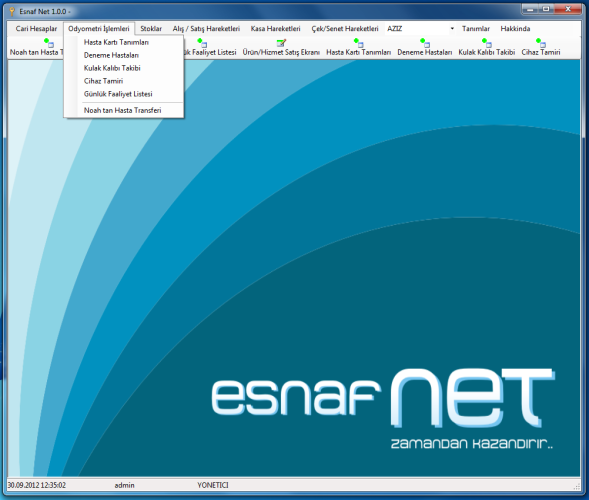Click Ürün/Hizmet Satış Ekranı toolbar label

point(281,52)
